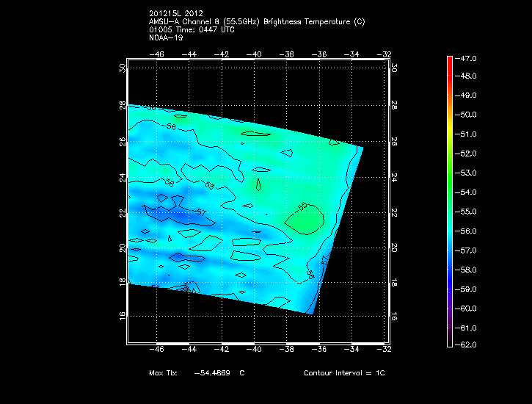Click the -40 longitude label on top axis

[x=255, y=54]
